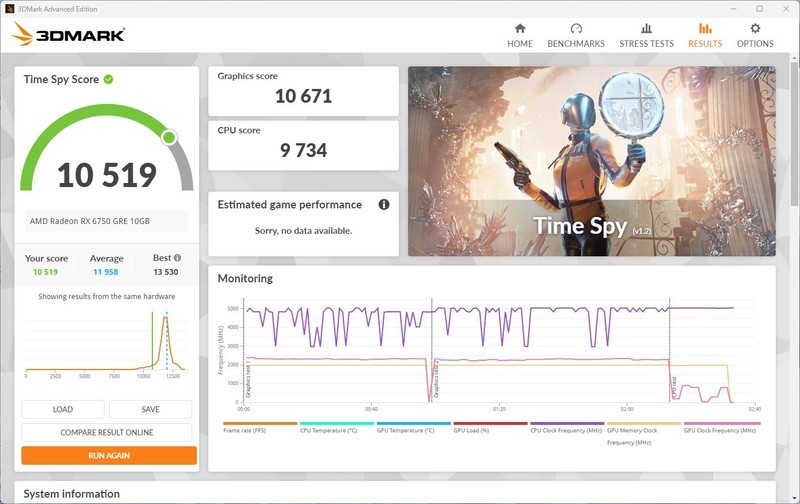
Task: Click the score gauge indicator knob
Action: pyautogui.click(x=169, y=137)
